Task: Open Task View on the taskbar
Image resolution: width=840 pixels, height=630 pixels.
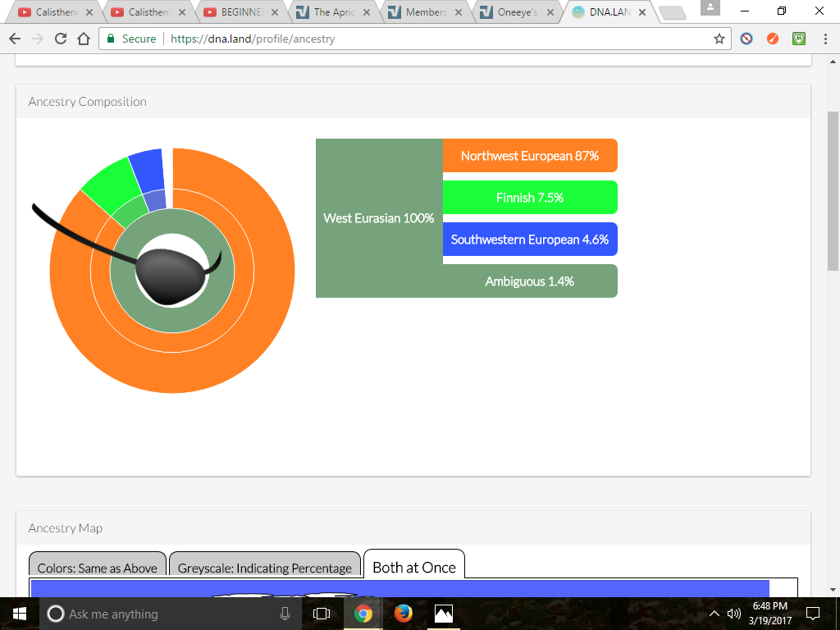Action: click(322, 614)
